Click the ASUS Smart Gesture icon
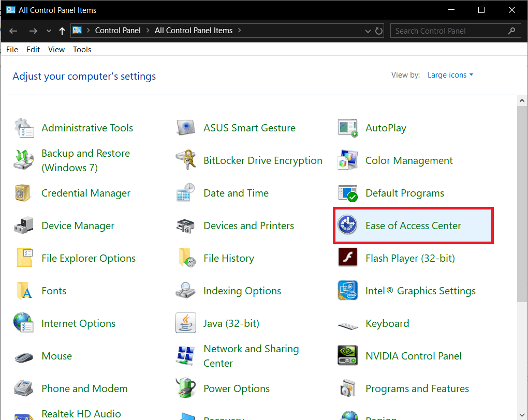 186,128
